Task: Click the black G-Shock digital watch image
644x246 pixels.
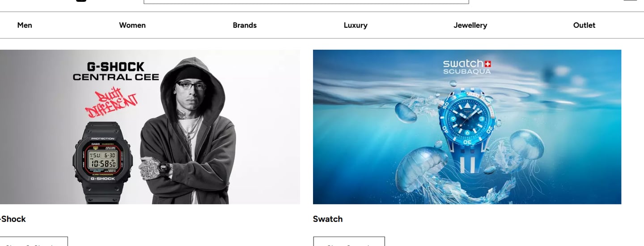Action: [103, 162]
